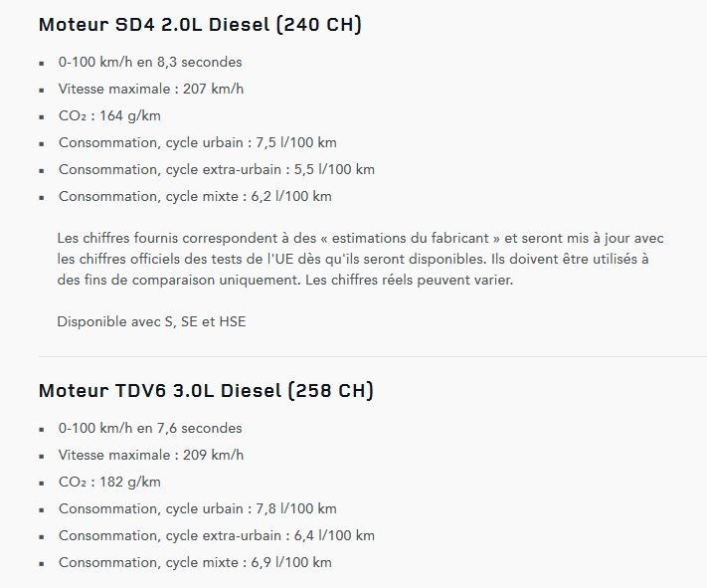
Task: Click cycle urbain 7,8 l/100 km line
Action: coord(198,508)
